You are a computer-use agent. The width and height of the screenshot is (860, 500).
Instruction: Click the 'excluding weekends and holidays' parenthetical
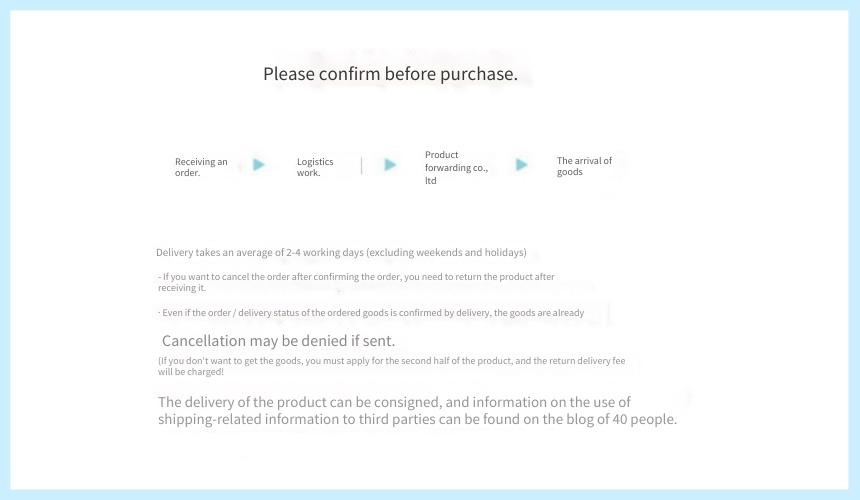point(446,252)
